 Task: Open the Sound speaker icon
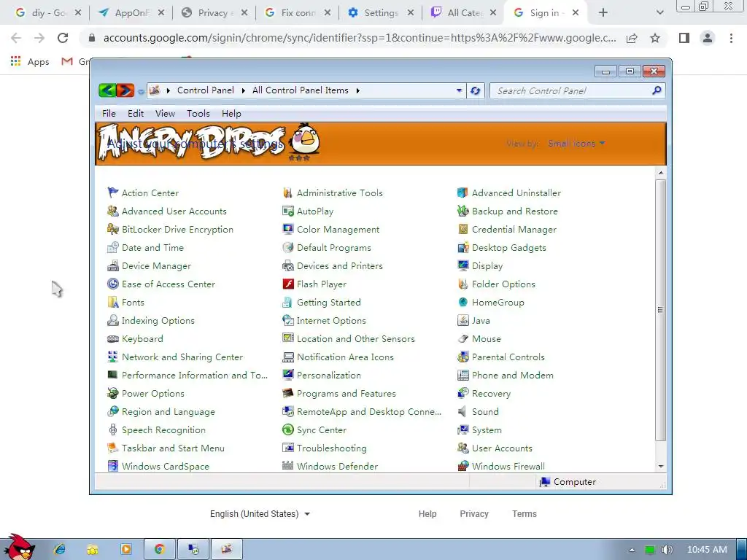462,411
